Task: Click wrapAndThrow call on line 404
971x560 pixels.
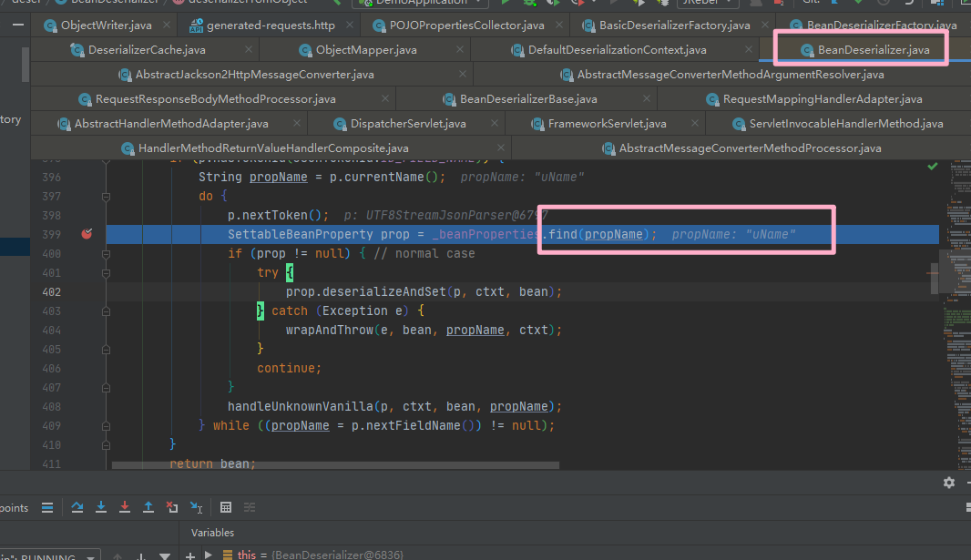Action: pyautogui.click(x=330, y=331)
